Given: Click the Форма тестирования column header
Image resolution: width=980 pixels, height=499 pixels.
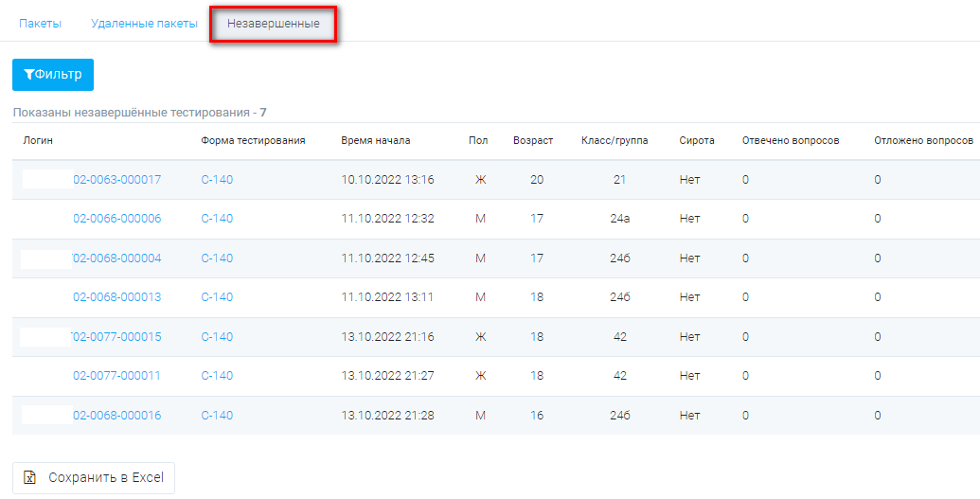Looking at the screenshot, I should [253, 141].
